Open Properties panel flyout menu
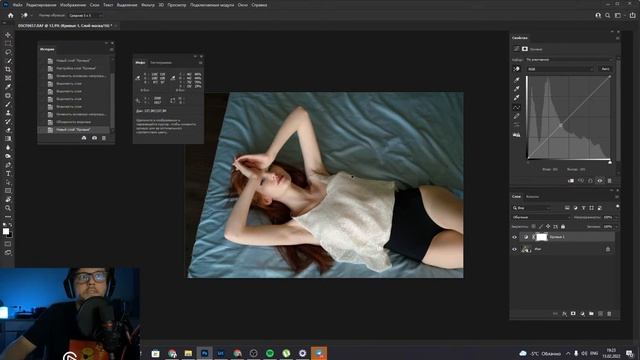Image resolution: width=640 pixels, height=360 pixels. 617,38
